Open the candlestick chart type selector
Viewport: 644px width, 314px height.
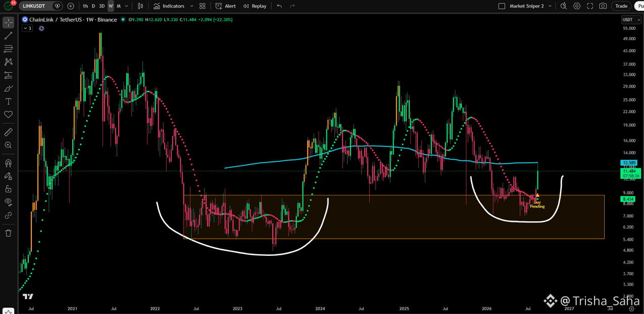(x=140, y=6)
